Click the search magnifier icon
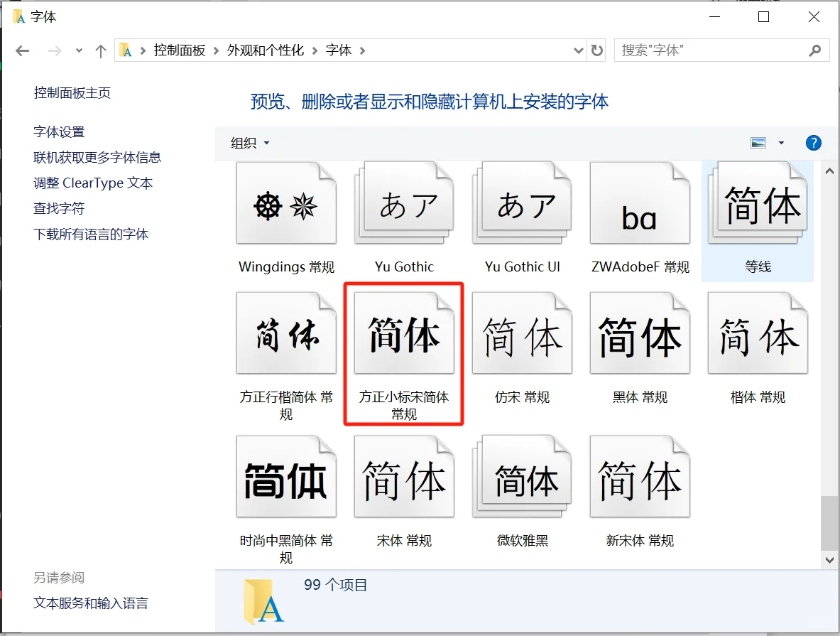840x636 pixels. click(x=815, y=50)
